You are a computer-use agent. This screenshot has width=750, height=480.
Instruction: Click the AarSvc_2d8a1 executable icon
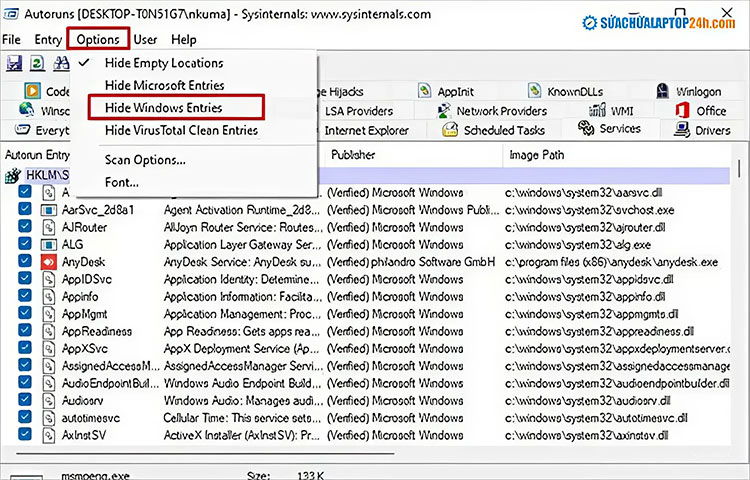pos(49,210)
